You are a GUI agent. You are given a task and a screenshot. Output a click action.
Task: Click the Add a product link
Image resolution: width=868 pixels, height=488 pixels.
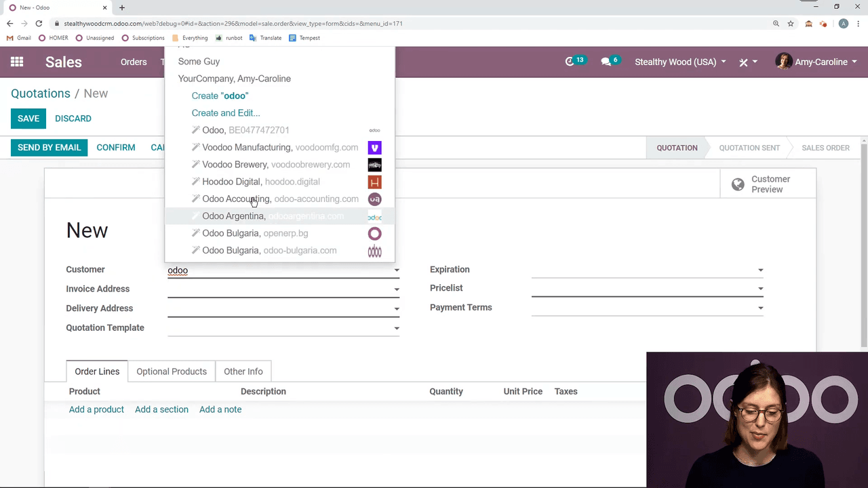coord(96,409)
